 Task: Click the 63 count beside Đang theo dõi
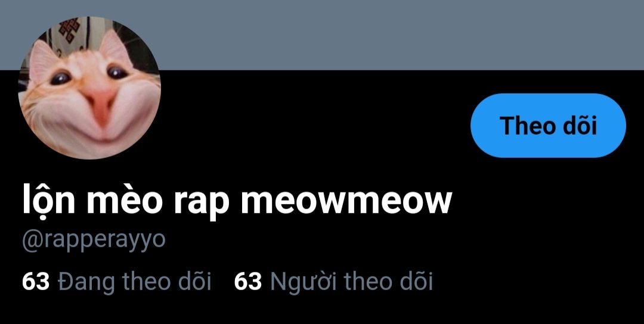point(36,282)
